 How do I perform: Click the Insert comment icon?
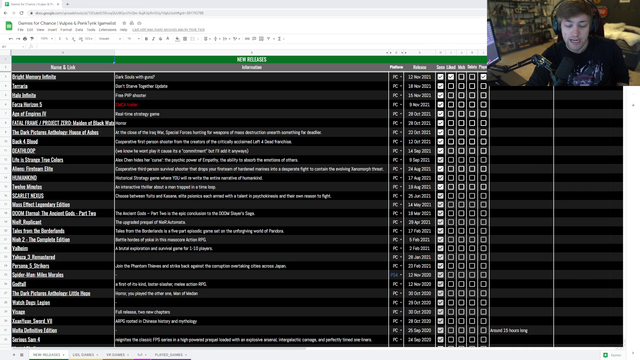click(254, 39)
